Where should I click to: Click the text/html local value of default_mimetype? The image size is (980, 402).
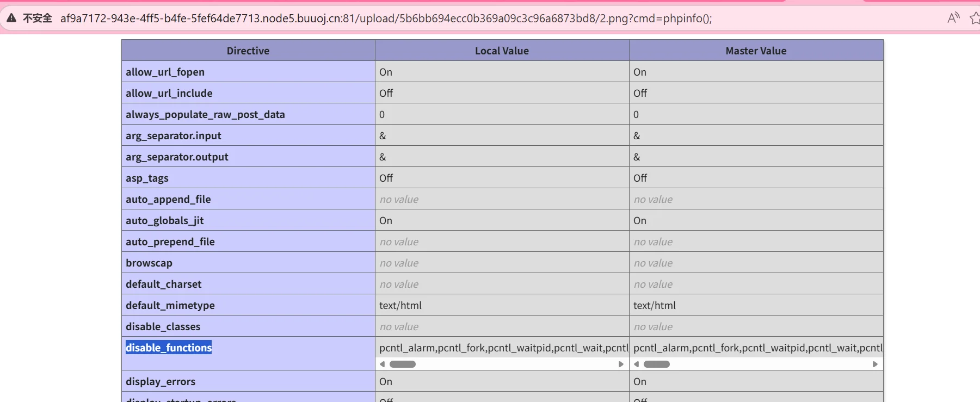[400, 305]
